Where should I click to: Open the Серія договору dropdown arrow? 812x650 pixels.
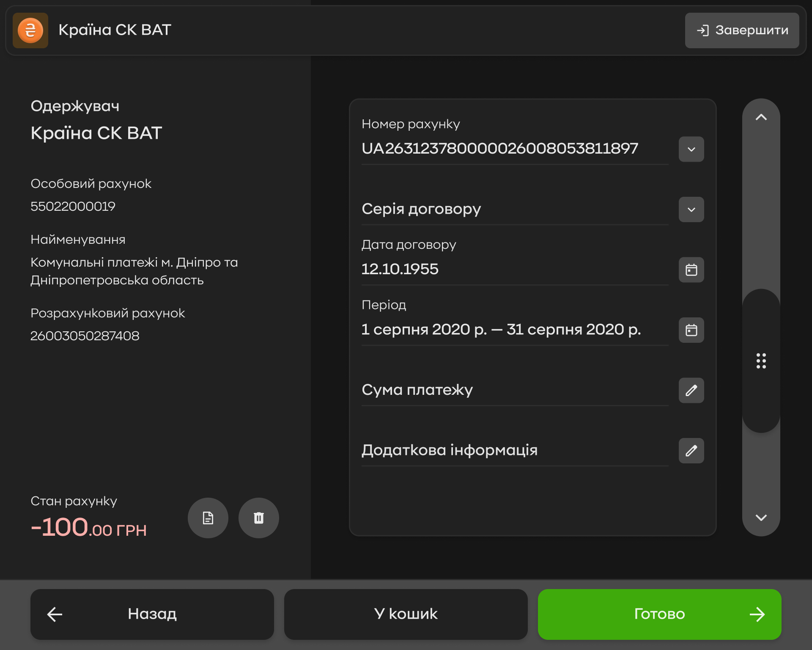tap(691, 209)
